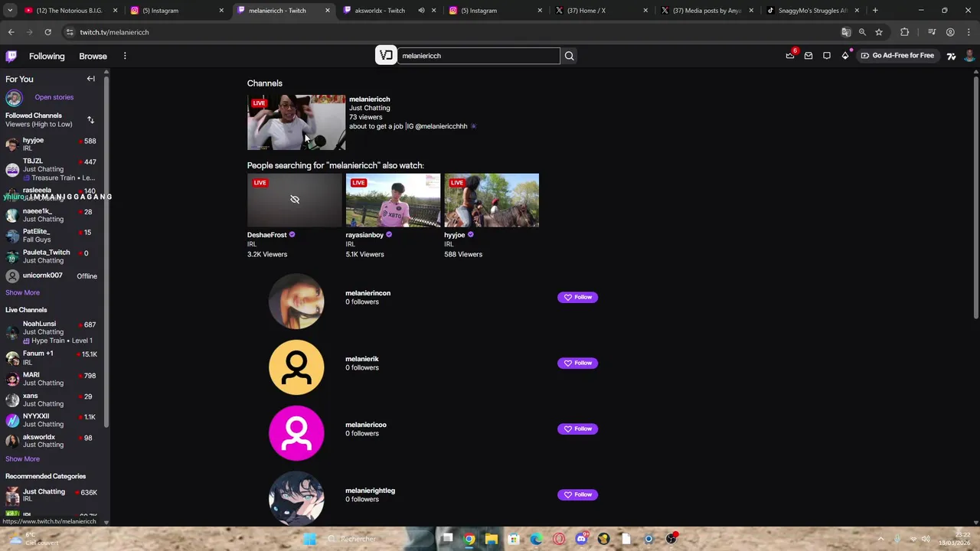Click the 7TV extension icon

[951, 56]
